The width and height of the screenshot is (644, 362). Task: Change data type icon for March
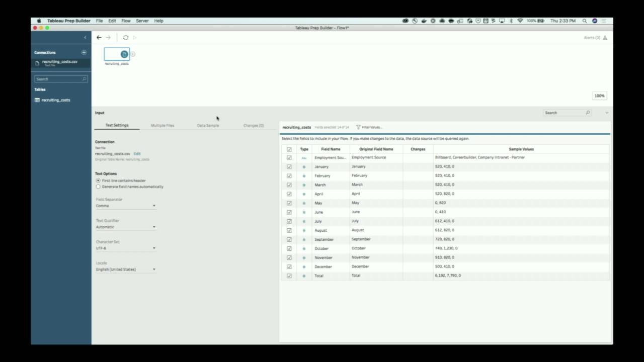pyautogui.click(x=304, y=185)
